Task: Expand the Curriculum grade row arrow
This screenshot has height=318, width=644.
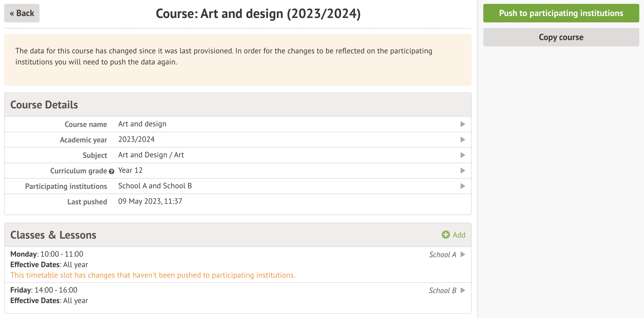Action: coord(463,171)
